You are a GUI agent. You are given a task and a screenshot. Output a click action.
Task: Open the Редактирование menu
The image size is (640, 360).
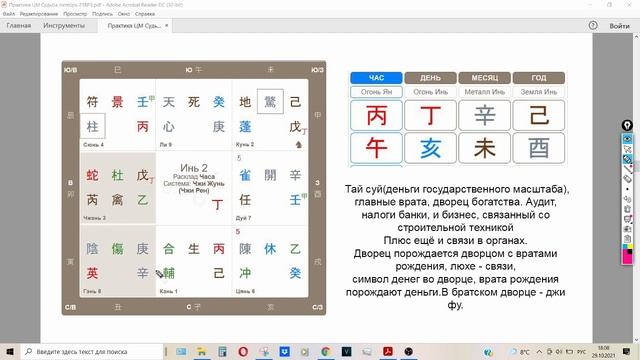39,13
